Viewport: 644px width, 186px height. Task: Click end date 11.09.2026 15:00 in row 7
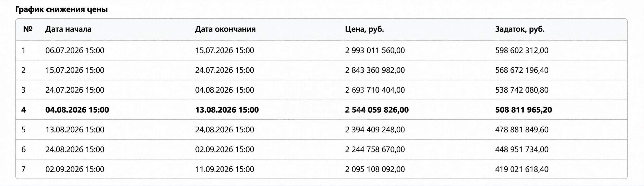tap(225, 169)
